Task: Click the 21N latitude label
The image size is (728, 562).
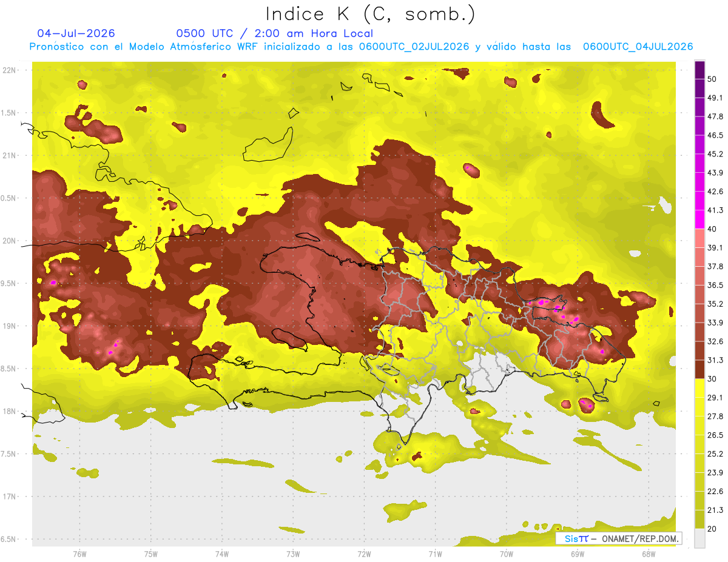Action: pyautogui.click(x=10, y=155)
